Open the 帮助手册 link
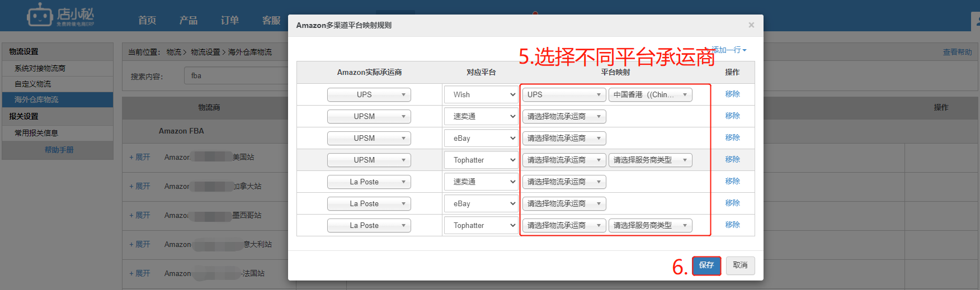The image size is (980, 290). click(59, 150)
